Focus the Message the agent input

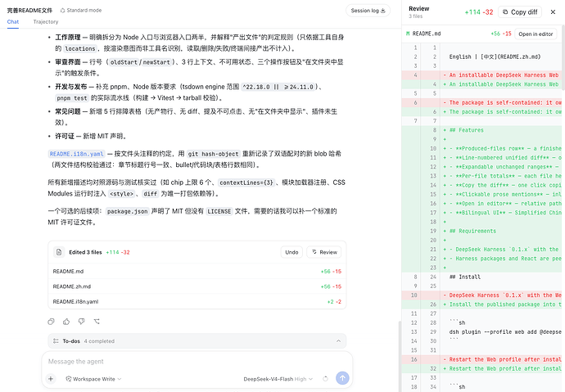(x=197, y=362)
